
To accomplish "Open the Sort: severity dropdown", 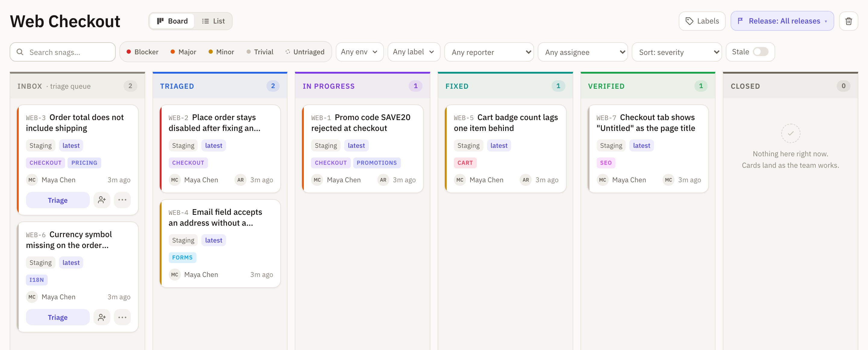I will coord(677,52).
